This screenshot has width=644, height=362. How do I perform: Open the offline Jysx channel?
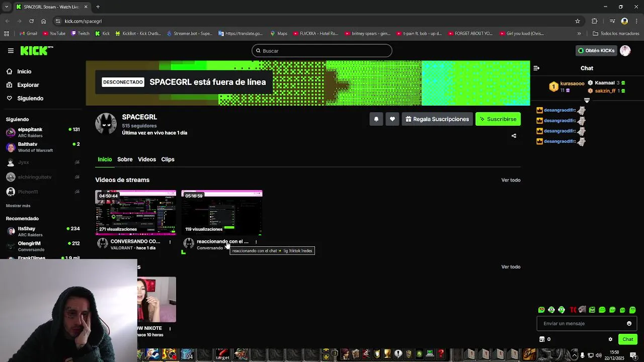pyautogui.click(x=43, y=162)
